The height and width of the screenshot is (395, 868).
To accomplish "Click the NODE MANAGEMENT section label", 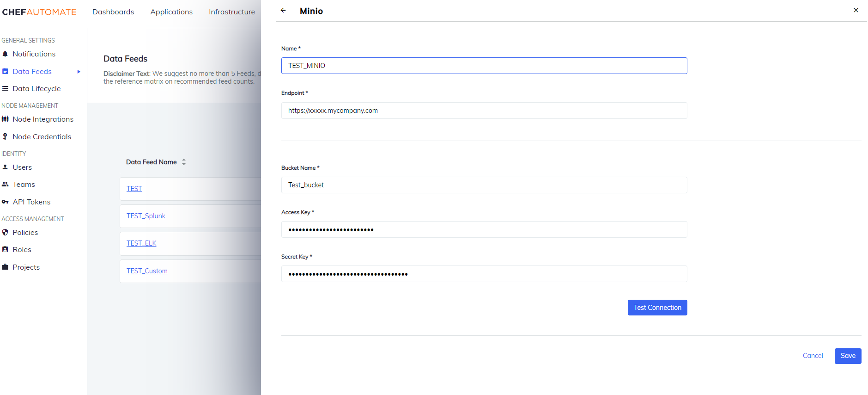I will [30, 106].
